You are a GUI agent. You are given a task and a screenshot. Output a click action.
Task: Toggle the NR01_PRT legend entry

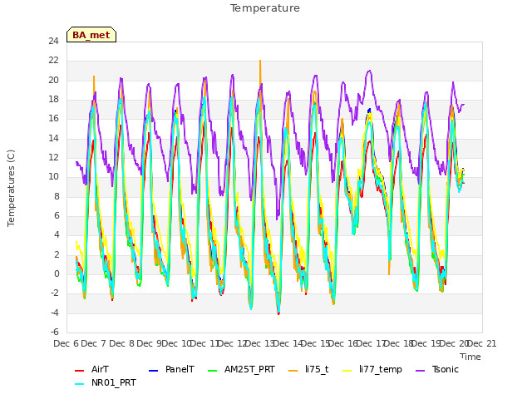tap(106, 383)
